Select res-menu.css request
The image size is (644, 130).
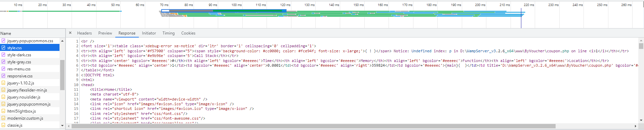point(30,69)
